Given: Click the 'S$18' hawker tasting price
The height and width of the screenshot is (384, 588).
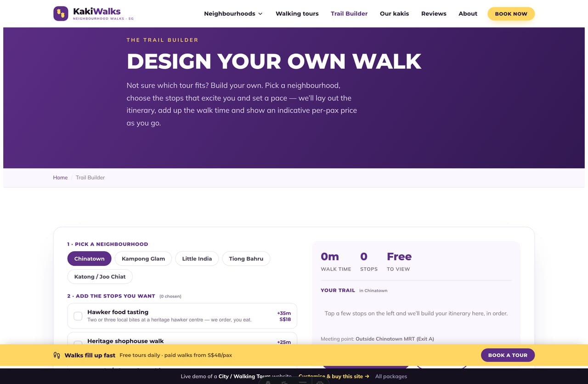Looking at the screenshot, I should click(x=285, y=319).
